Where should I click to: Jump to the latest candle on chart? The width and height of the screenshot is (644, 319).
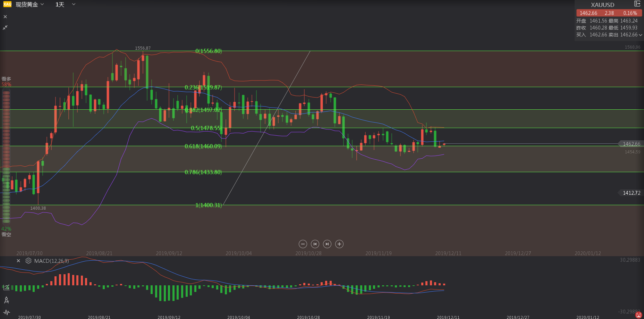pyautogui.click(x=327, y=244)
